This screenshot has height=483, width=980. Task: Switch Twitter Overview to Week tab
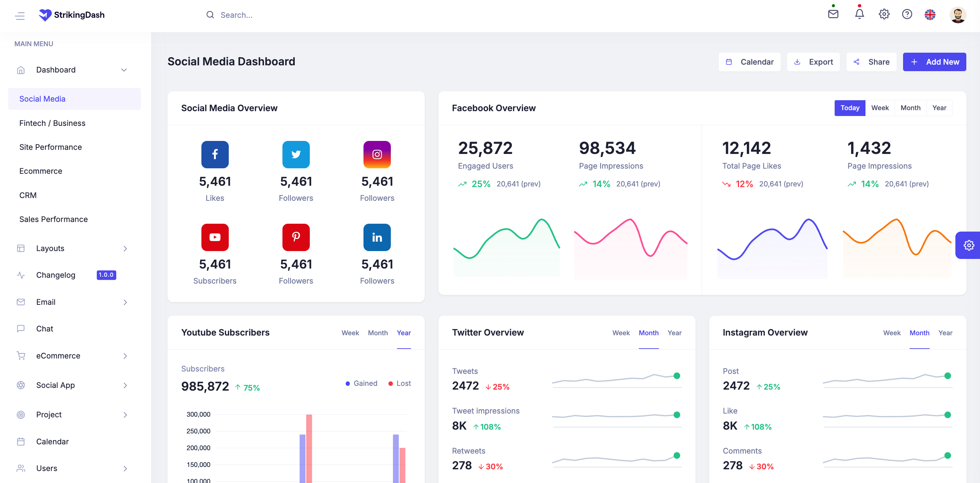pos(621,332)
